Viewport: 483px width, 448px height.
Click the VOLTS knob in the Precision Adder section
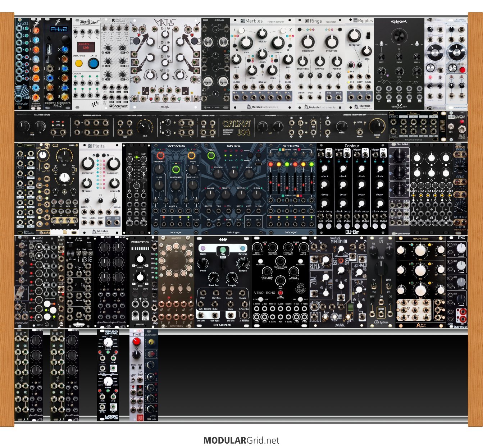pos(144,127)
